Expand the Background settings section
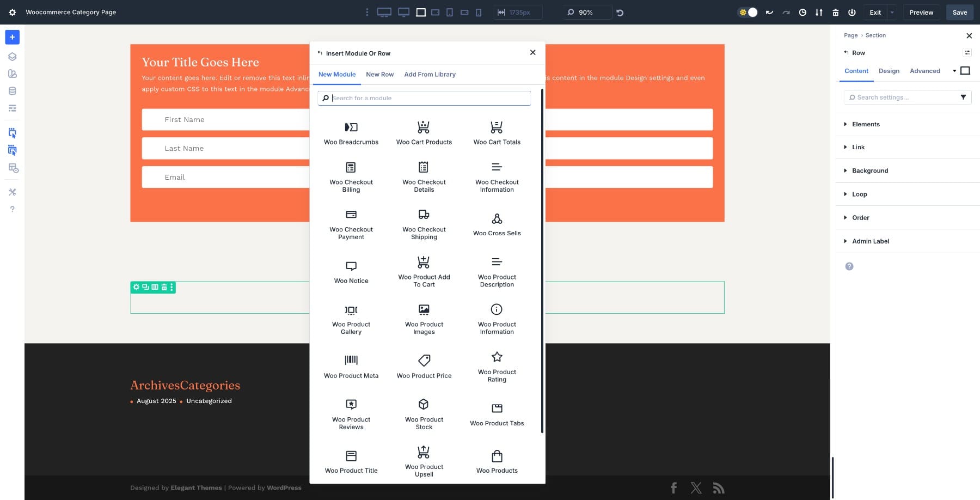This screenshot has width=980, height=500. (x=870, y=170)
